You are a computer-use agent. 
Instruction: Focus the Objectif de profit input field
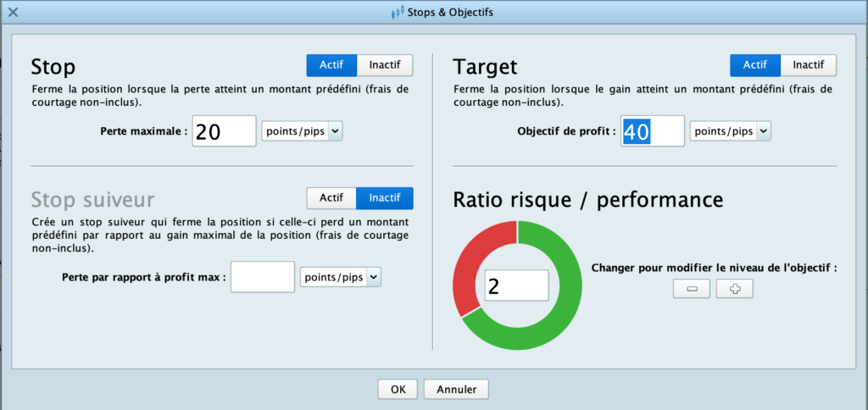[652, 131]
